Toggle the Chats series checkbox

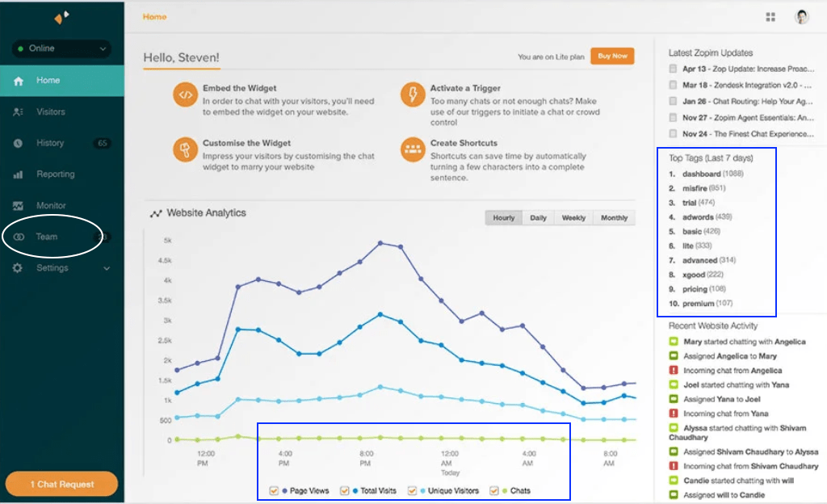[495, 490]
